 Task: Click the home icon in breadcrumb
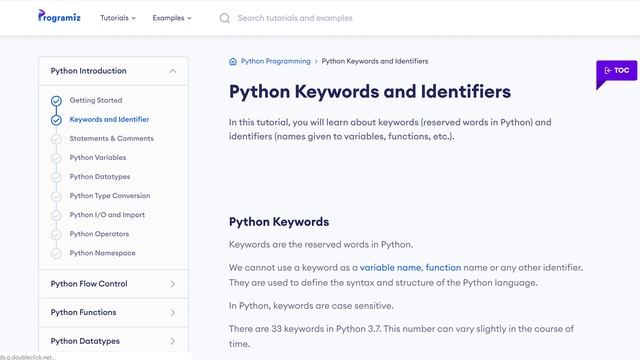[x=233, y=61]
